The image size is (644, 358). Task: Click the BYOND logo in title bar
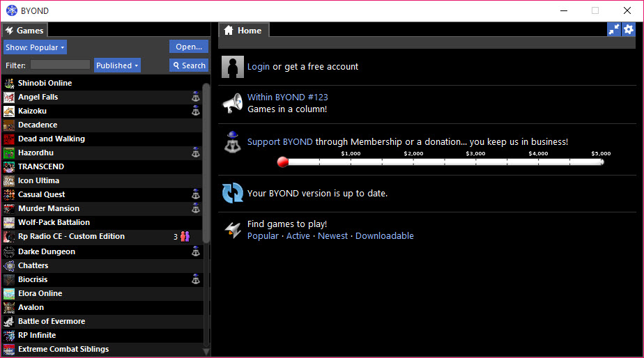pyautogui.click(x=11, y=10)
